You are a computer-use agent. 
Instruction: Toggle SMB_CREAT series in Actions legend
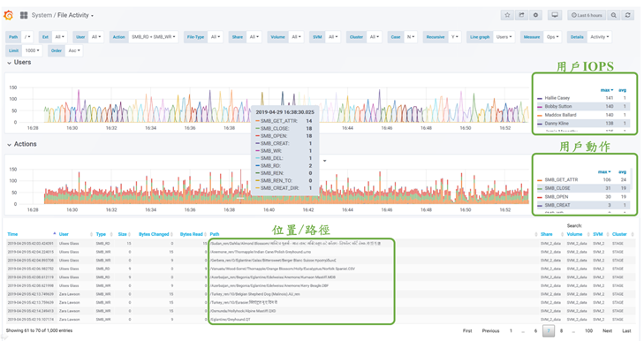coord(557,205)
